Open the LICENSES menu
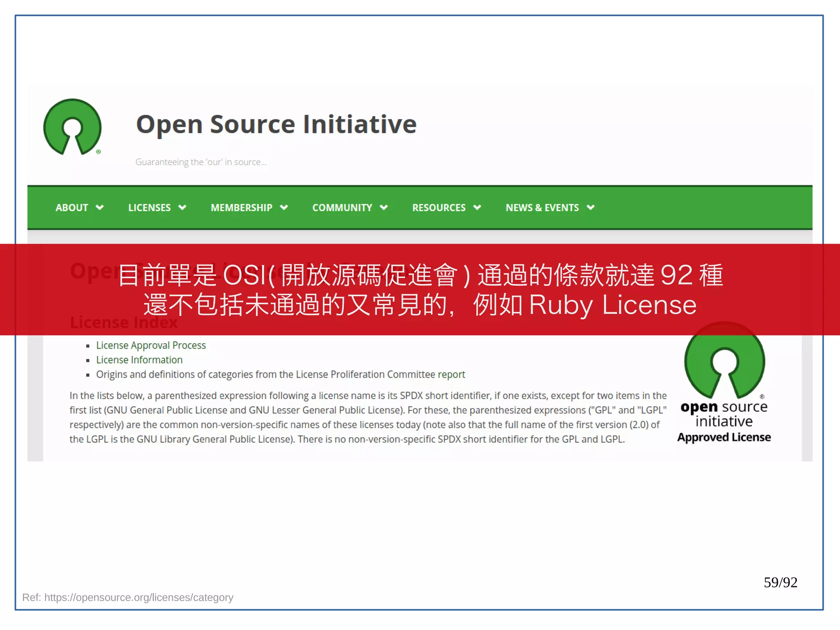The image size is (840, 630). pyautogui.click(x=149, y=208)
